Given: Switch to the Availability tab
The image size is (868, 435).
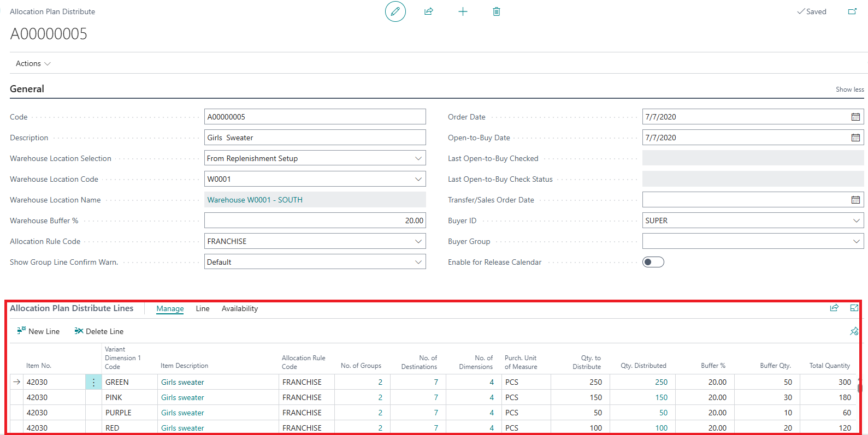Looking at the screenshot, I should tap(239, 308).
